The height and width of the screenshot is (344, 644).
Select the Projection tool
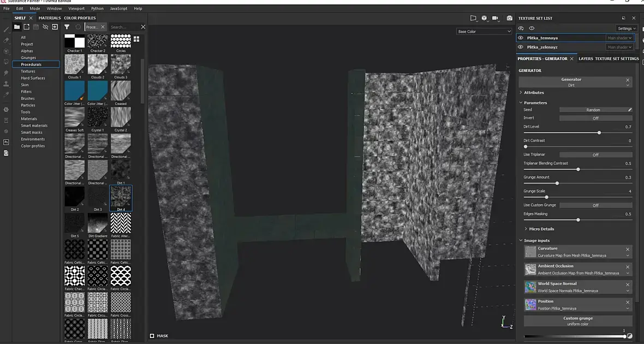pyautogui.click(x=6, y=51)
